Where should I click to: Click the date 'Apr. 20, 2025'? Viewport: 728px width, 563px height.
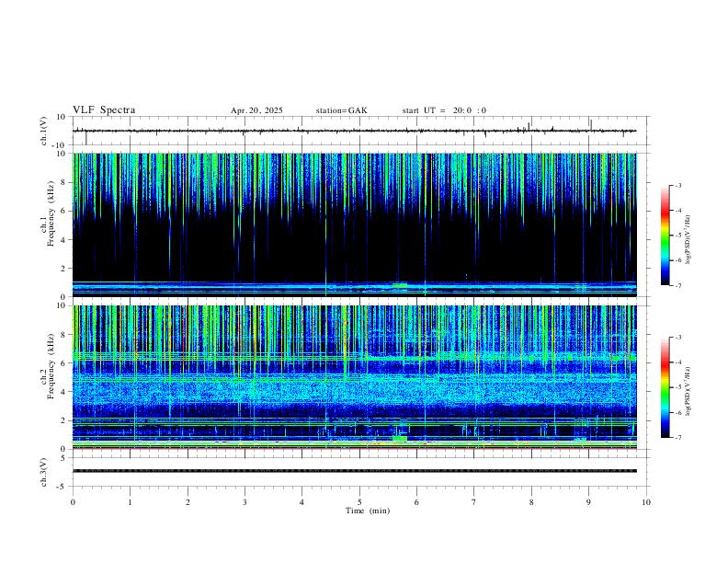coord(256,110)
